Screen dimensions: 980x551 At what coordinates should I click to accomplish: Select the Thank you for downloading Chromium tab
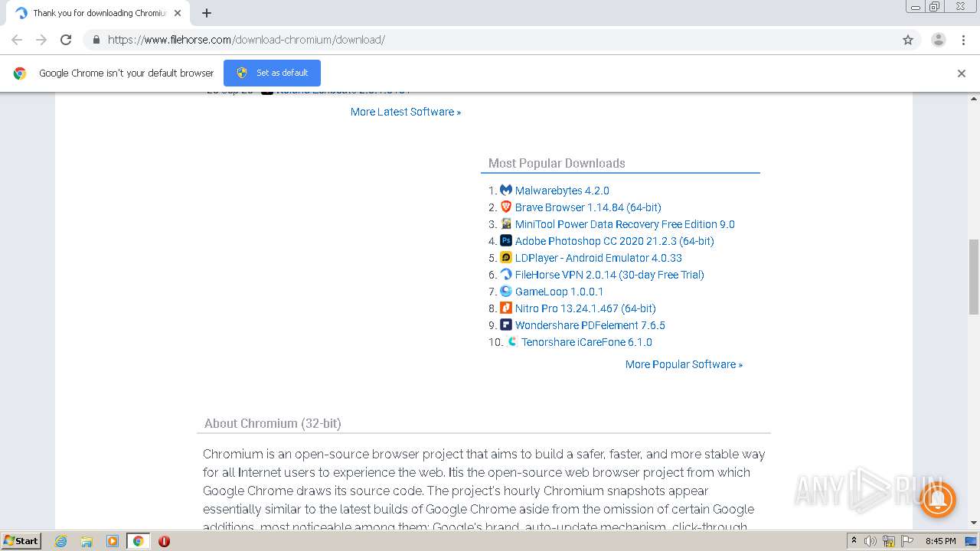tap(98, 13)
